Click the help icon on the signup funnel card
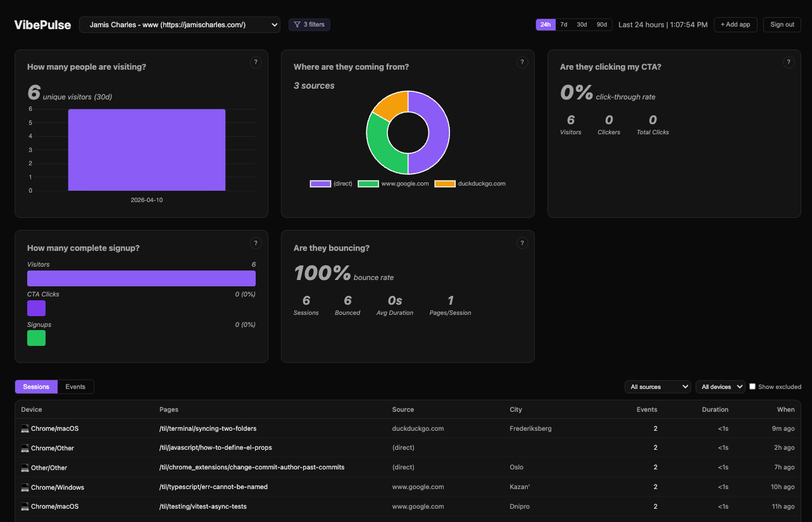812x522 pixels. click(x=256, y=243)
